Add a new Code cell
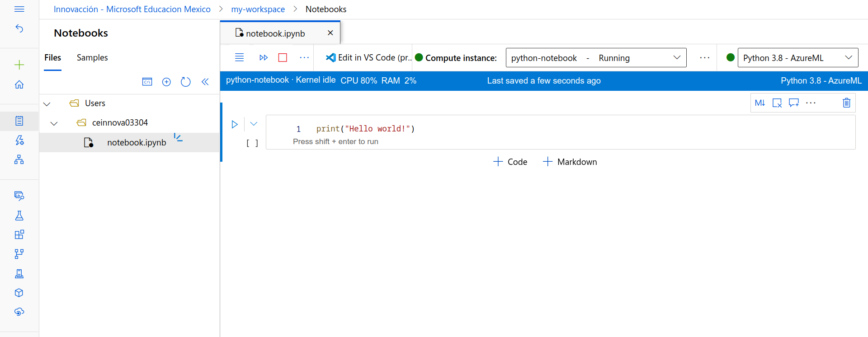 pos(510,162)
